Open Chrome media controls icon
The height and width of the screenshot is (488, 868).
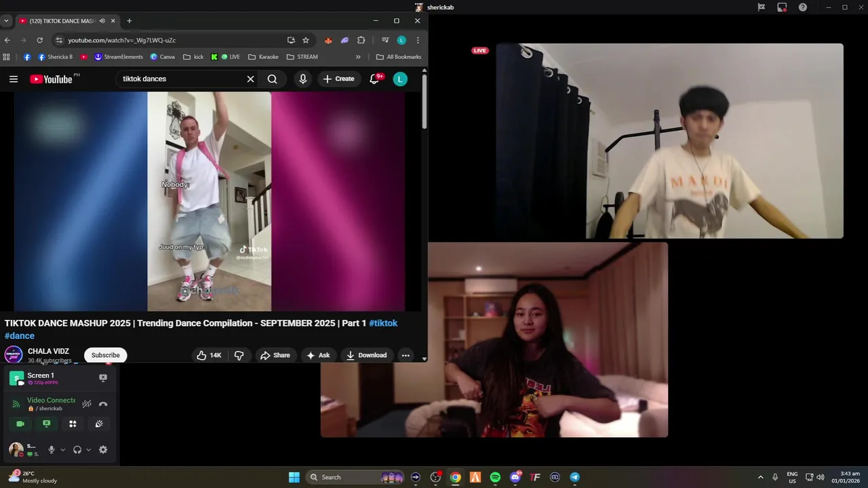pos(385,40)
